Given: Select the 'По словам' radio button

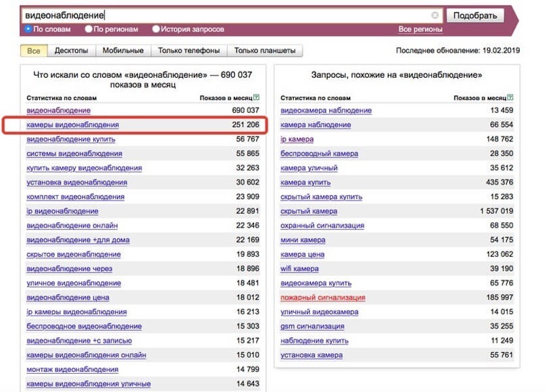Looking at the screenshot, I should (x=29, y=29).
